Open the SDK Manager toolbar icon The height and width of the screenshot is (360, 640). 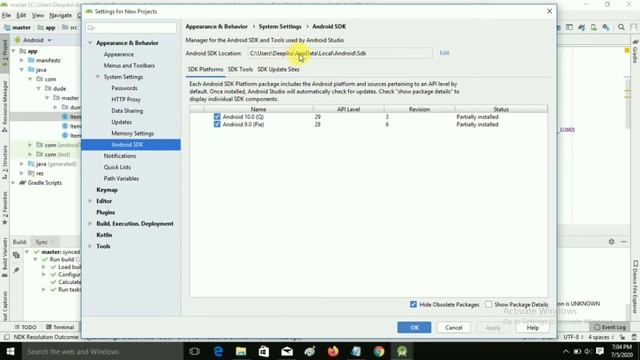(x=606, y=27)
